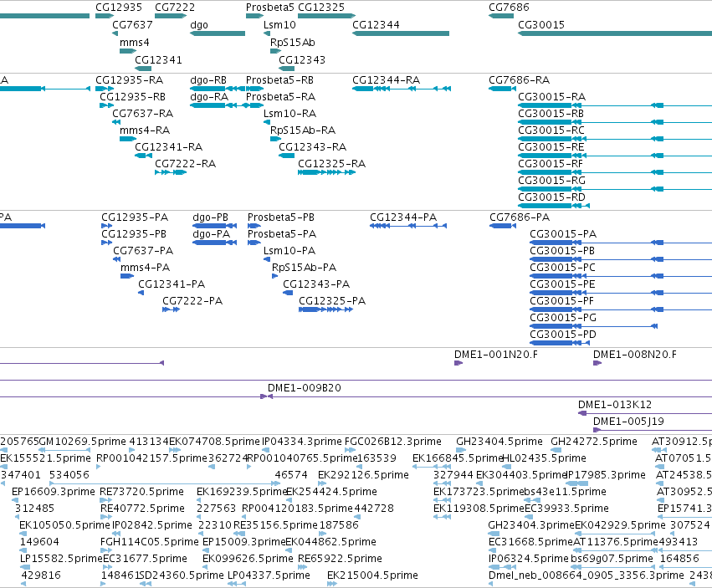Select transcript CG30015-RA
Viewport: 712px width, 588px height.
click(615, 105)
